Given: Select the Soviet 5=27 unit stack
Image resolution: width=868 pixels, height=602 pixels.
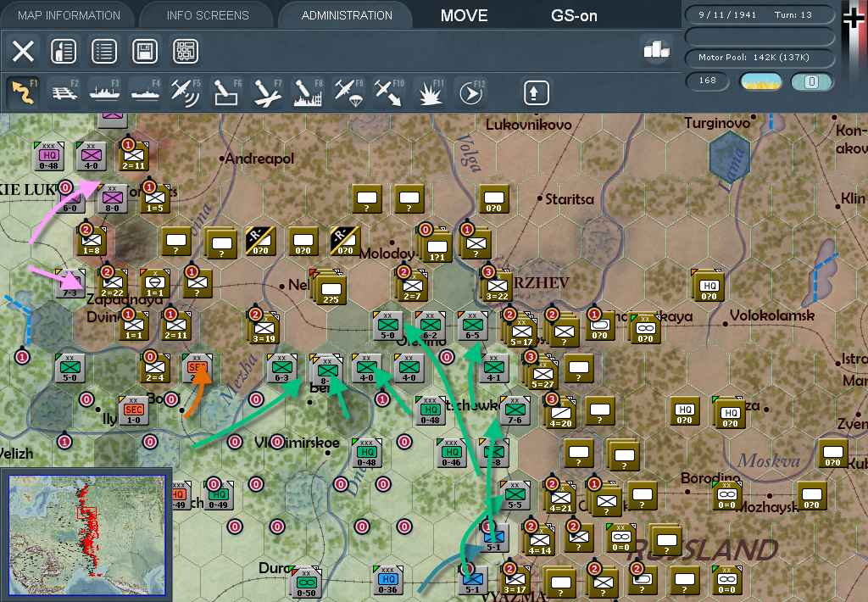Looking at the screenshot, I should pos(542,374).
